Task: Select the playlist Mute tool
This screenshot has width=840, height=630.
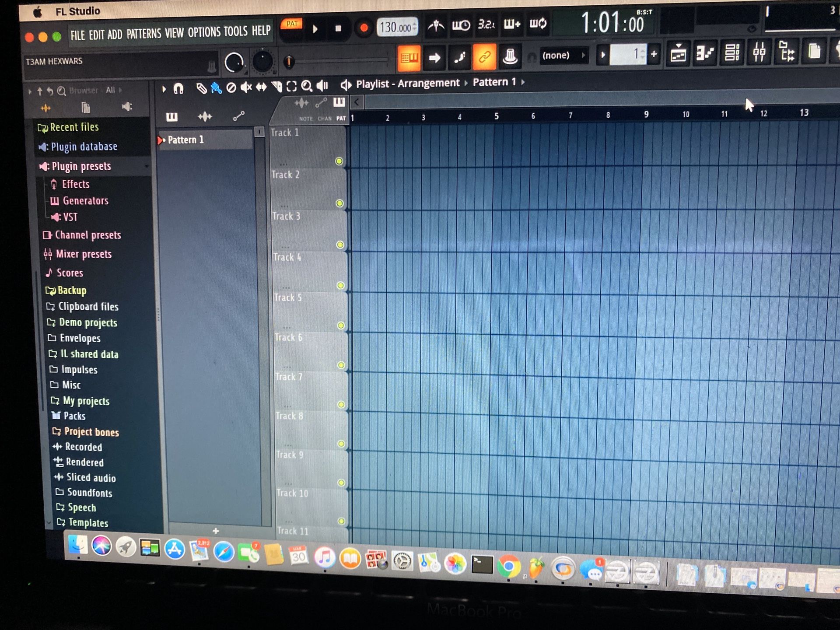Action: point(246,87)
